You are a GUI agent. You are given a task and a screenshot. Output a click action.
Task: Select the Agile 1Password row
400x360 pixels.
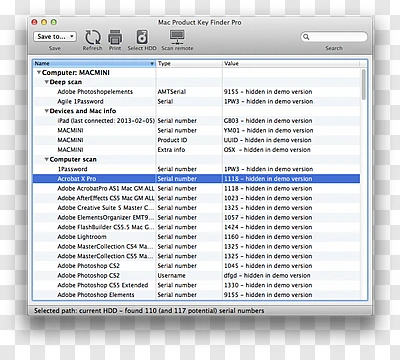[x=196, y=101]
